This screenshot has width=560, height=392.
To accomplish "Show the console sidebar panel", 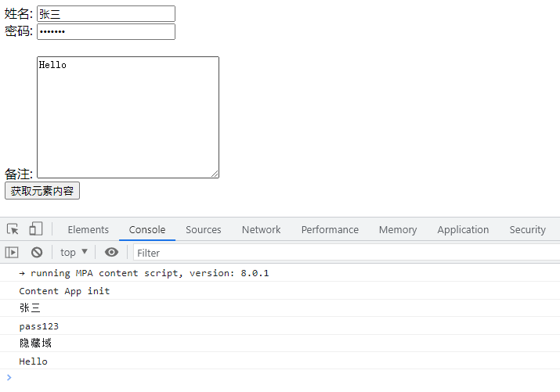I will tap(12, 252).
